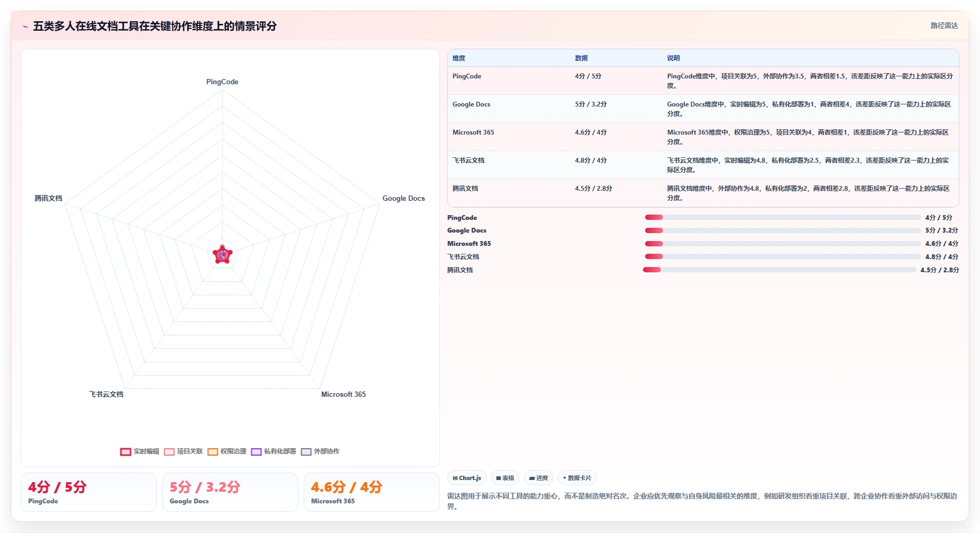Screen dimensions: 980x533
Task: Click 4.8分 / 4分 beside the 飞书云文档 progress bar
Action: pos(942,257)
